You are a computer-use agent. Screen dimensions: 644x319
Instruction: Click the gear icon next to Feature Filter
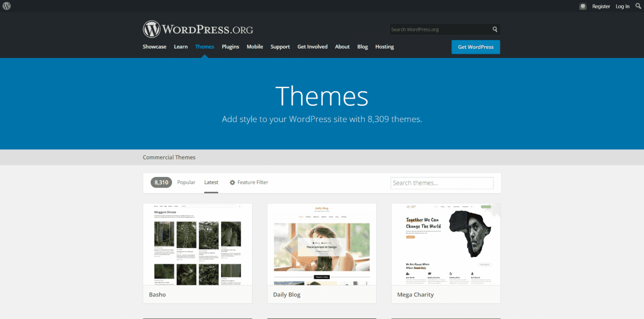click(x=232, y=182)
